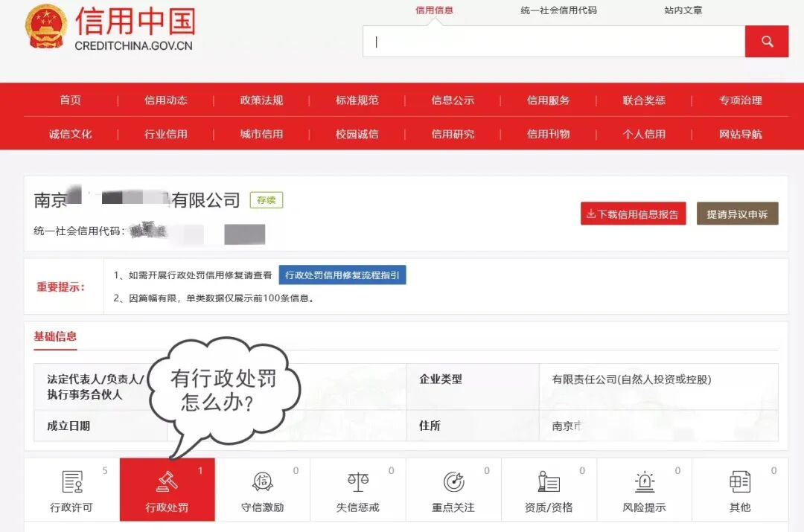
Task: Open 信用服务 navigation item
Action: [x=548, y=100]
